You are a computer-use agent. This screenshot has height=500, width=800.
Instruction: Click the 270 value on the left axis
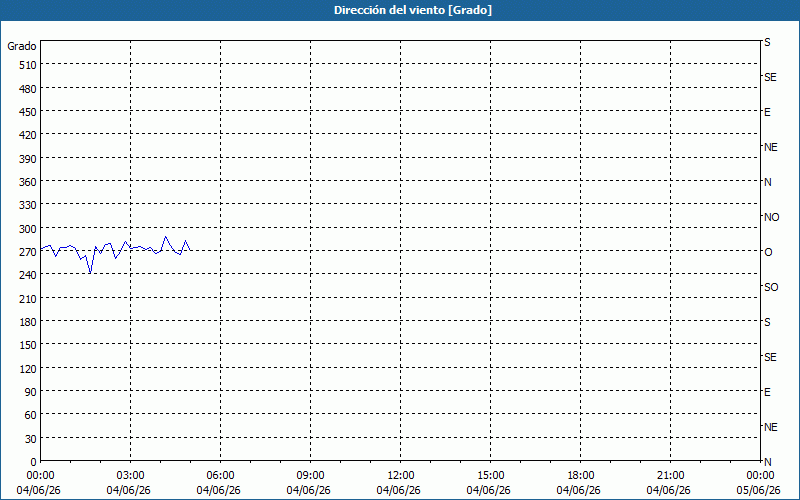tap(28, 252)
